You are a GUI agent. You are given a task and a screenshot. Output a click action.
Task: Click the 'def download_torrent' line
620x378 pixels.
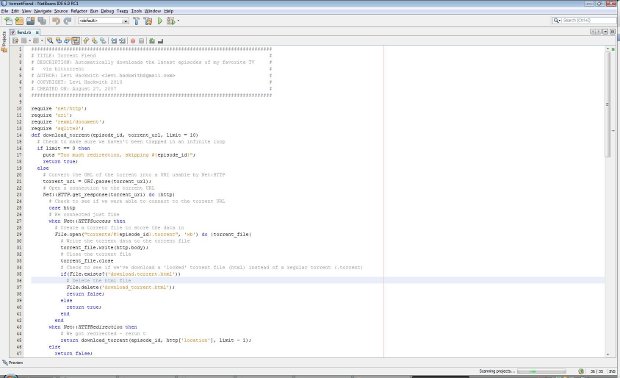click(x=115, y=135)
